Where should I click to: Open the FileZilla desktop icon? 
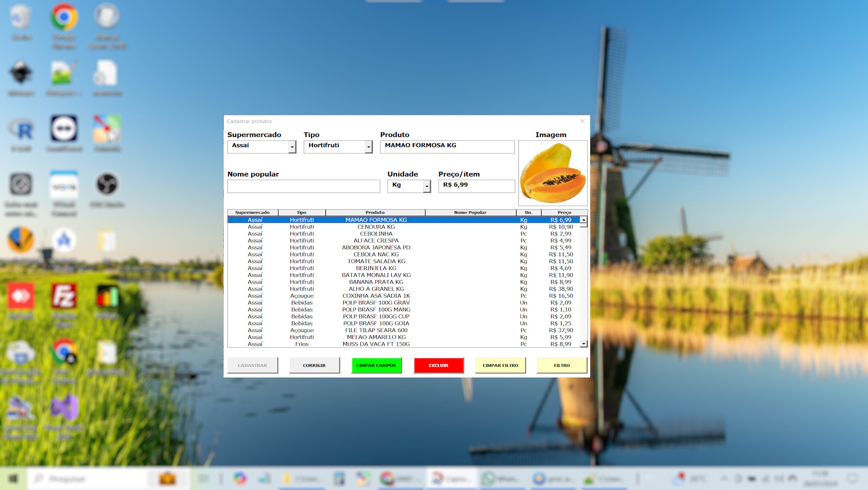pos(64,297)
